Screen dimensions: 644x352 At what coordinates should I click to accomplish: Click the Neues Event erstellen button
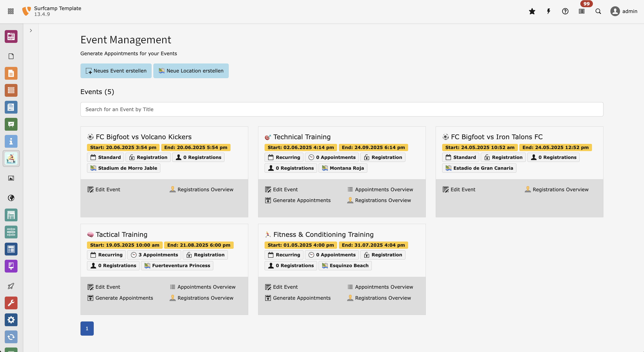pos(116,71)
